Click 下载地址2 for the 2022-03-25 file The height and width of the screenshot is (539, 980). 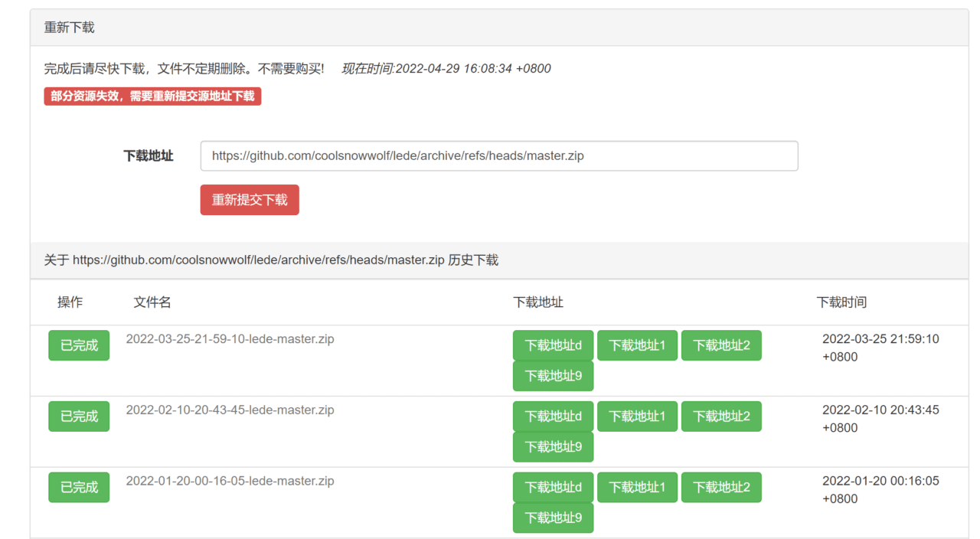point(721,345)
